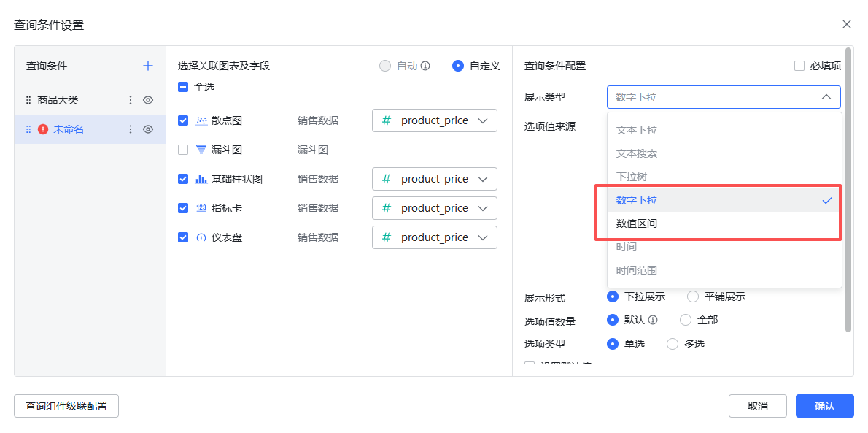
Task: Click the 查询组件级联配置 button
Action: click(66, 406)
